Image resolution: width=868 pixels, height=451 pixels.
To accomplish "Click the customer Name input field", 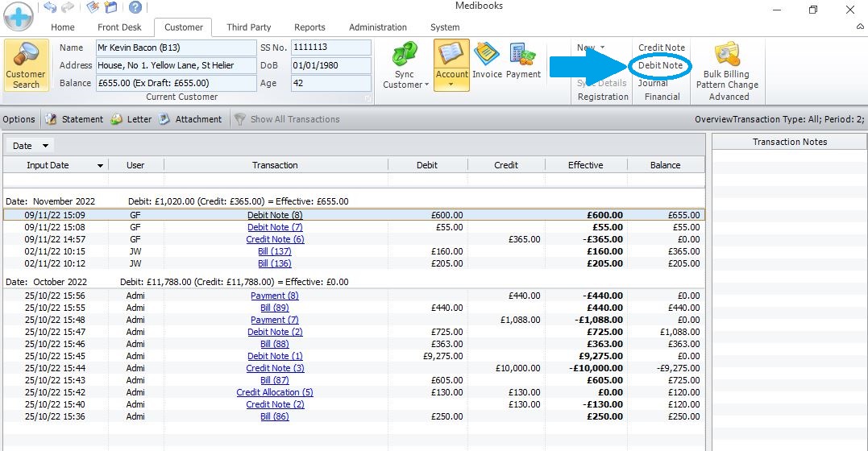I will point(174,48).
